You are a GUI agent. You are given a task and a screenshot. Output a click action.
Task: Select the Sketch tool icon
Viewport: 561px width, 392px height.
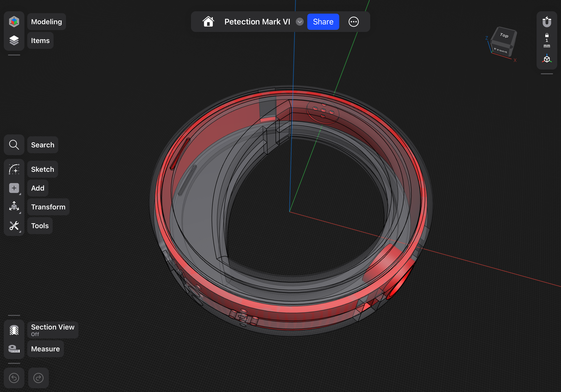(14, 169)
